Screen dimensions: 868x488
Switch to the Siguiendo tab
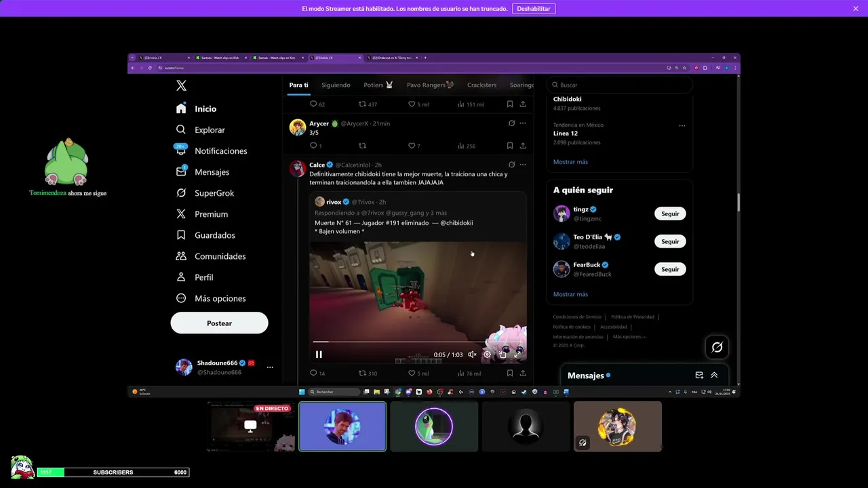click(336, 85)
